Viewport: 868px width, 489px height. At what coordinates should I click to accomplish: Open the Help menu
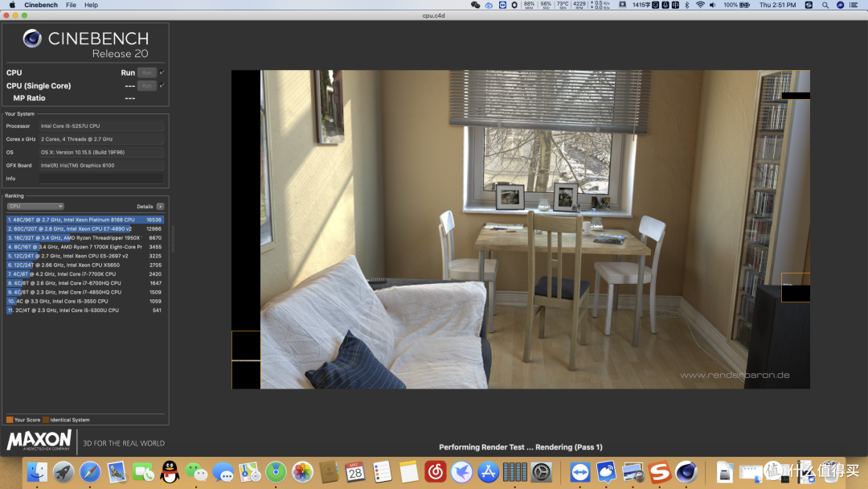click(92, 5)
